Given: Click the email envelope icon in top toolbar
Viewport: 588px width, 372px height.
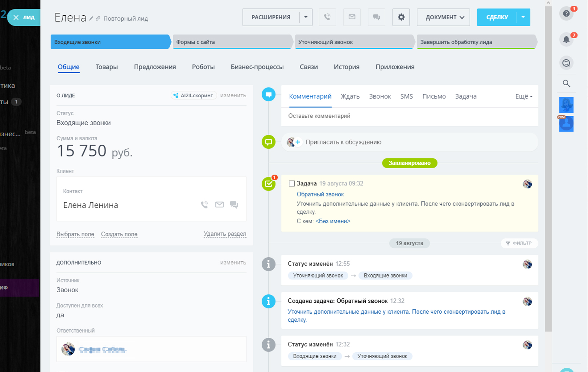Looking at the screenshot, I should tap(352, 17).
